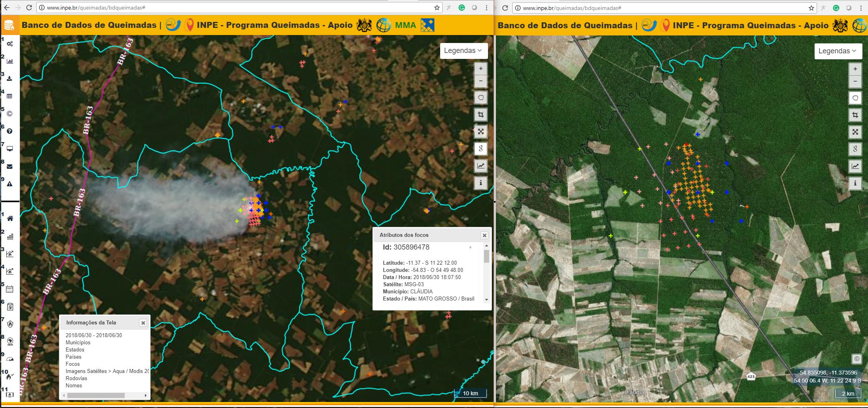Click the warning triangle icon in sidebar
Viewport: 868px width, 408px height.
pos(10,184)
